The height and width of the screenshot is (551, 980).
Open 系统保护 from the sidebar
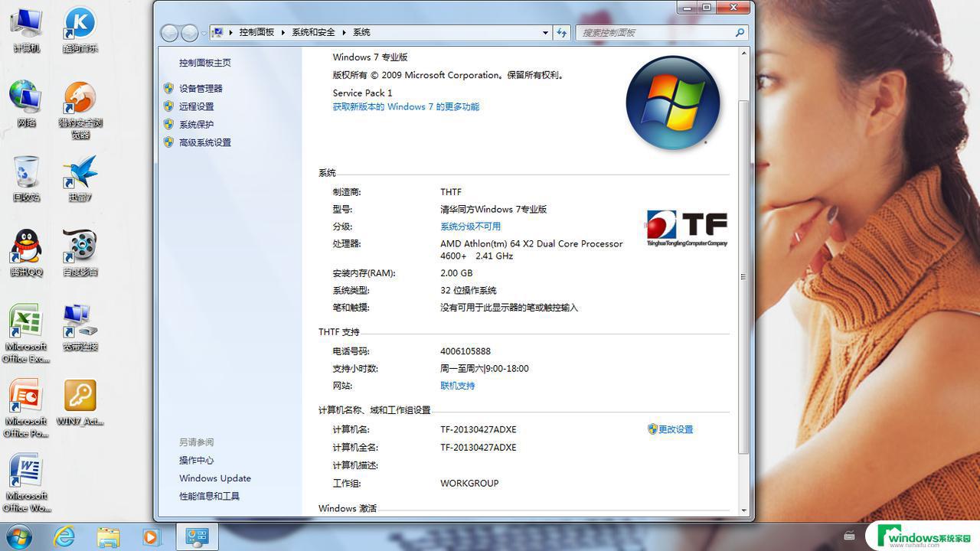(x=197, y=125)
